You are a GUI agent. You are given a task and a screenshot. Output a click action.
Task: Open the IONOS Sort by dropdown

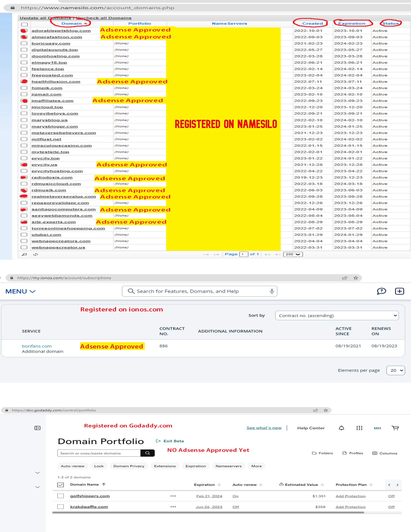pos(337,315)
